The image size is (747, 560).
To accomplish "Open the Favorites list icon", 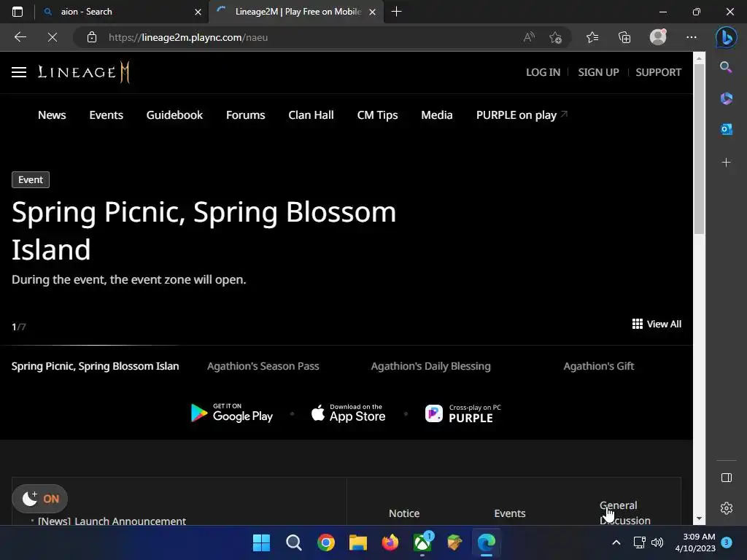I will click(592, 37).
